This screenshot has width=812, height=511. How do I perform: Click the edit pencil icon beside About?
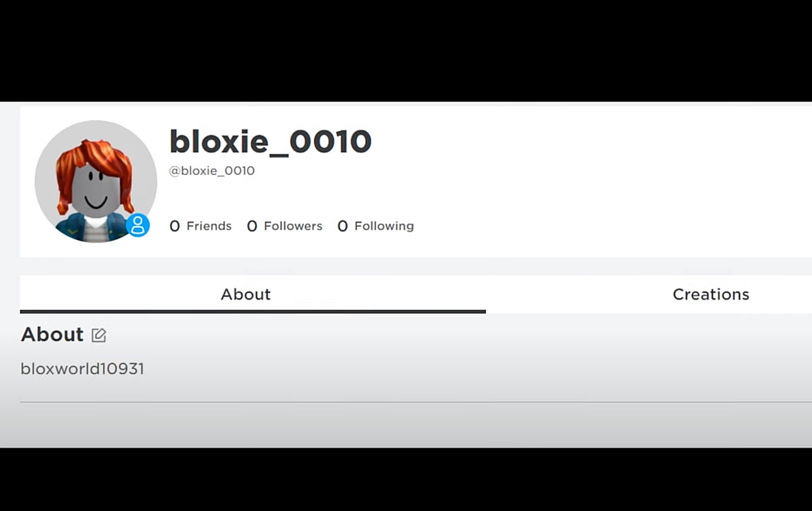[x=99, y=335]
